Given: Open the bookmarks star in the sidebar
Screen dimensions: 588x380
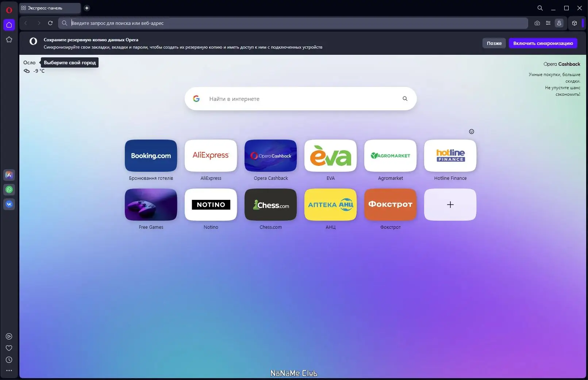Looking at the screenshot, I should click(9, 39).
